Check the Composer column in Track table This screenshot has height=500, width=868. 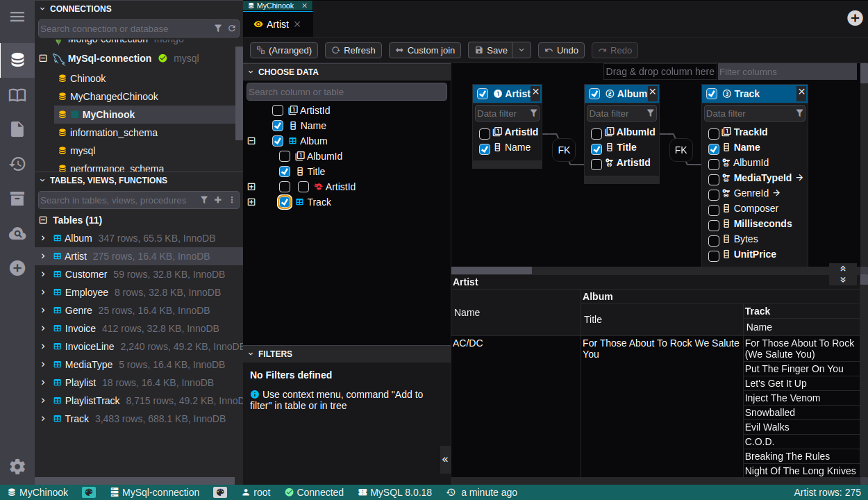click(713, 210)
